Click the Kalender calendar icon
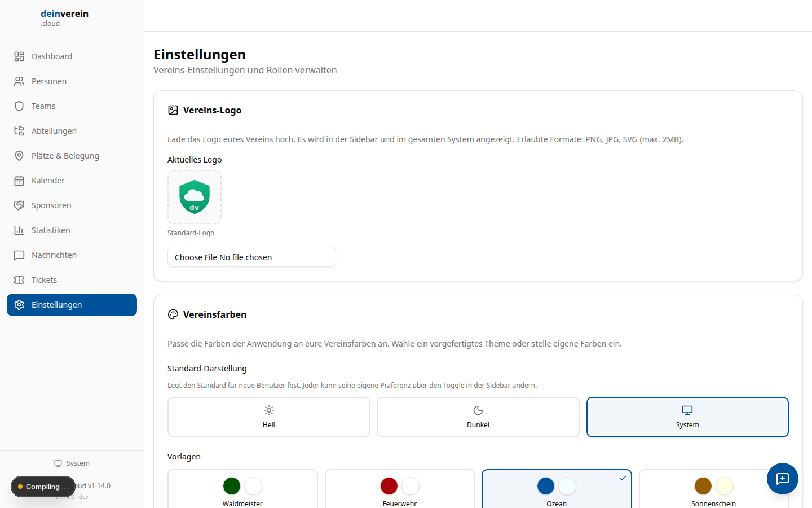The height and width of the screenshot is (508, 812). (x=19, y=181)
